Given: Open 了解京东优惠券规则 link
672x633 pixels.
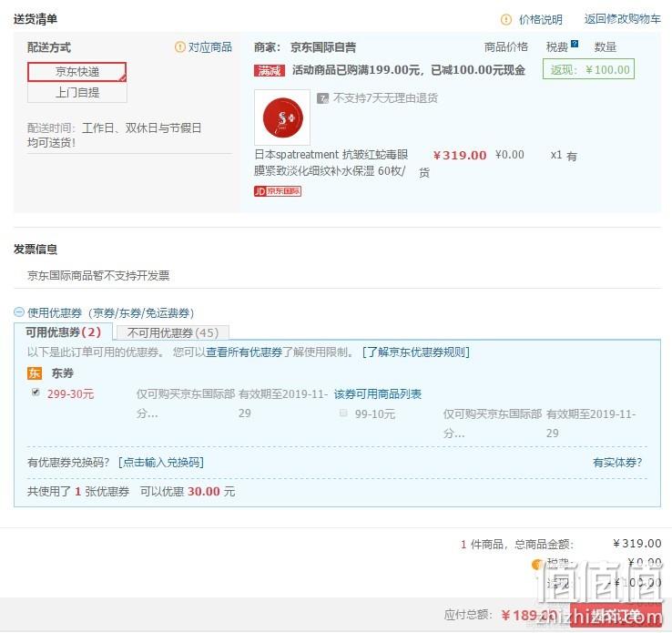Looking at the screenshot, I should [x=416, y=352].
